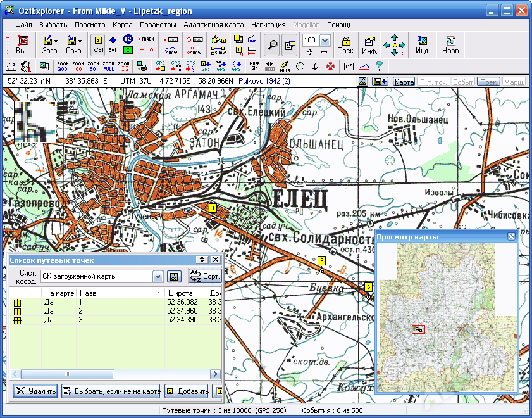
Task: Click the Инд. index map button
Action: click(423, 44)
